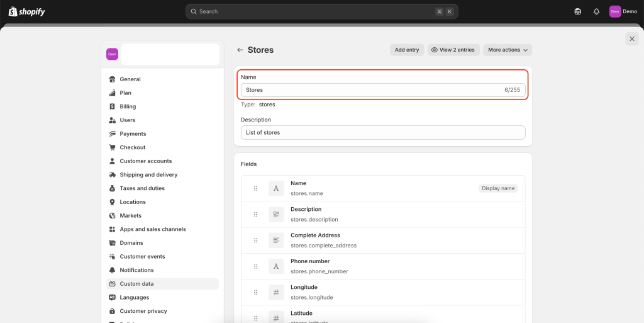
Task: Focus the top Search bar
Action: 322,11
